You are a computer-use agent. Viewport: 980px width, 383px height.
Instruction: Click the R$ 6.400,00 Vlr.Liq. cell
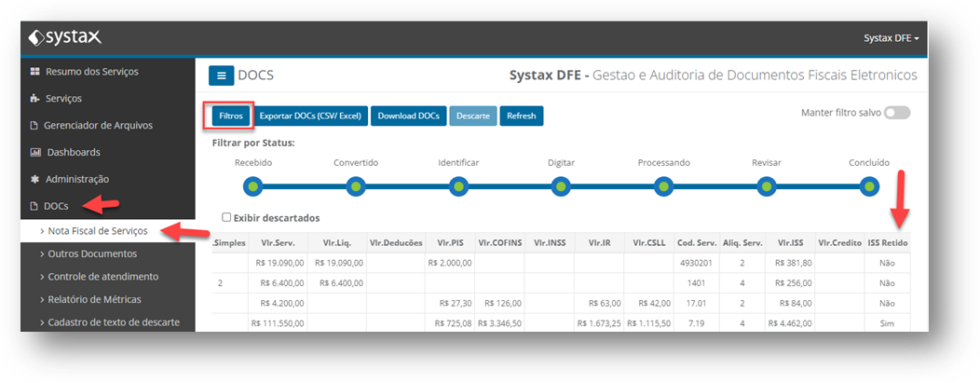337,283
